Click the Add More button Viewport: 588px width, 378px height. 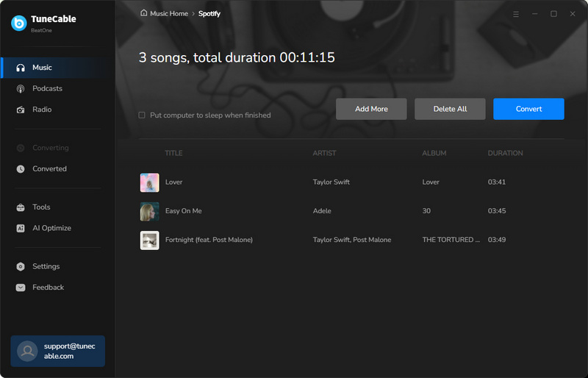tap(371, 109)
